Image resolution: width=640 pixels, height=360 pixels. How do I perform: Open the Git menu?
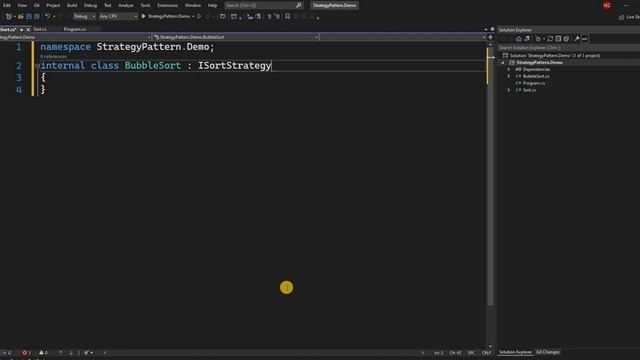click(37, 5)
